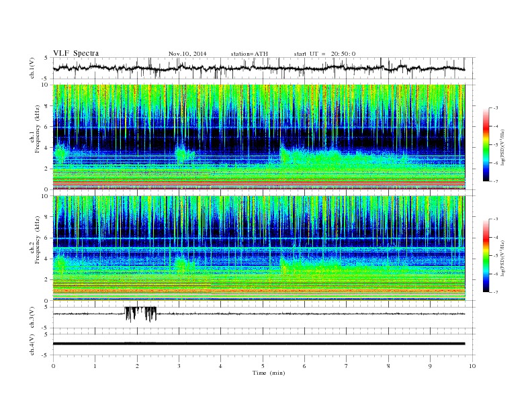Screen dimensions: 532x411
Task: Click the "Time (min)" axis title
Action: point(269,373)
